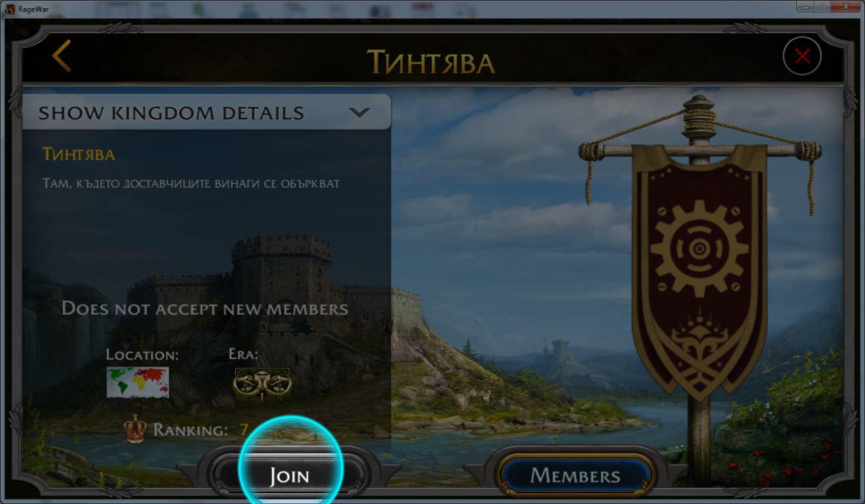
Task: Click Does not accept new members notice
Action: pyautogui.click(x=205, y=309)
